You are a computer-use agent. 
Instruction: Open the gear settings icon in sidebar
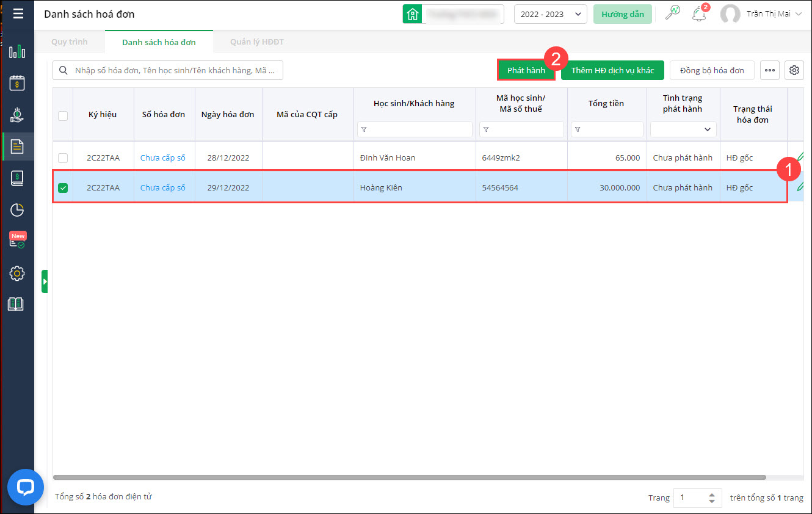pyautogui.click(x=17, y=273)
